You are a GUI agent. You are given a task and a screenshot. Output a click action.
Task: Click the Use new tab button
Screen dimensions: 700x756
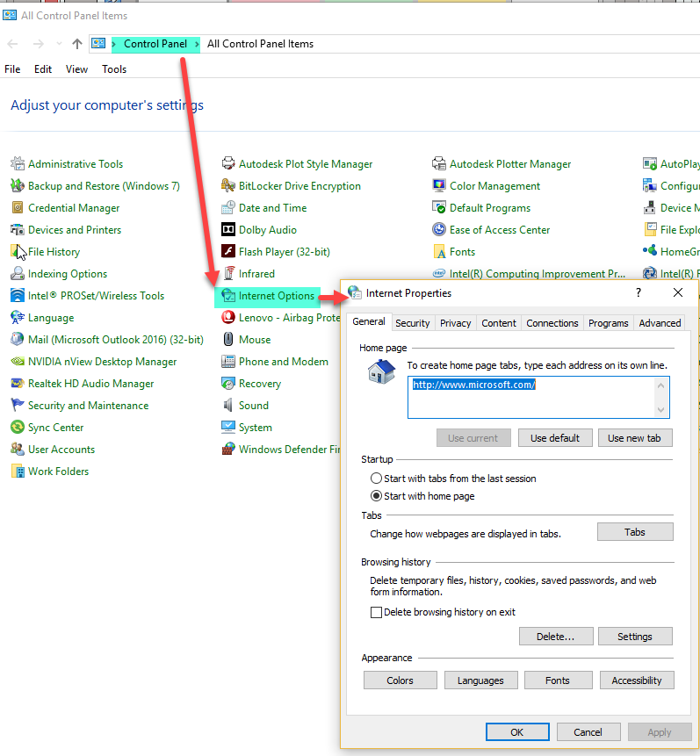point(635,438)
